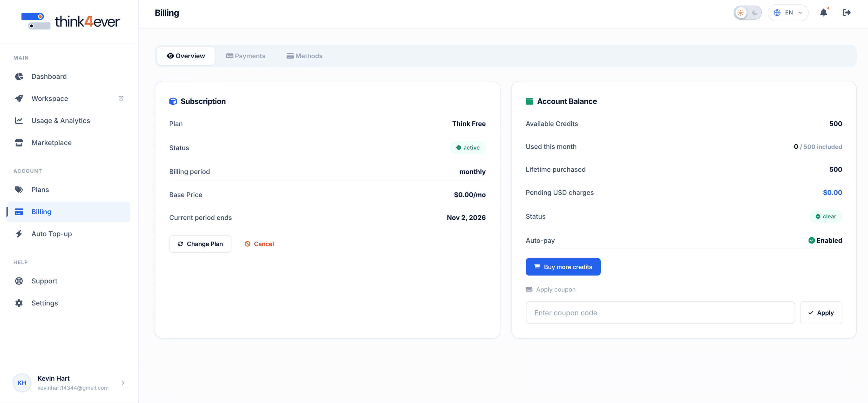This screenshot has height=403, width=868.
Task: Open the notifications bell
Action: tap(824, 13)
